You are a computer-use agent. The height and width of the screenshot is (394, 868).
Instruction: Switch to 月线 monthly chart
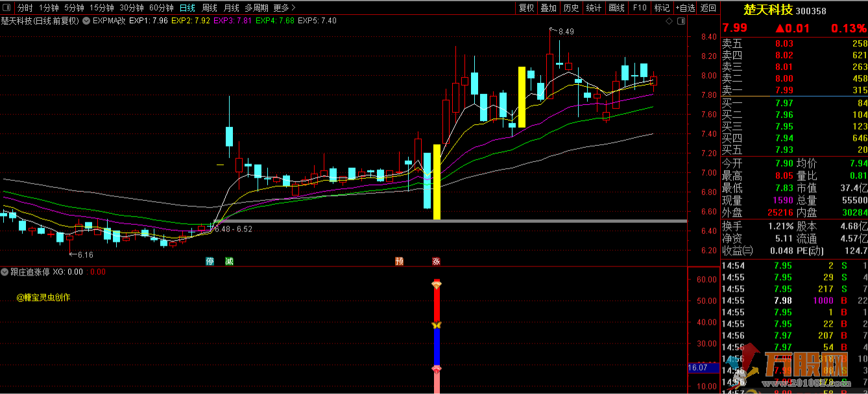(x=231, y=8)
